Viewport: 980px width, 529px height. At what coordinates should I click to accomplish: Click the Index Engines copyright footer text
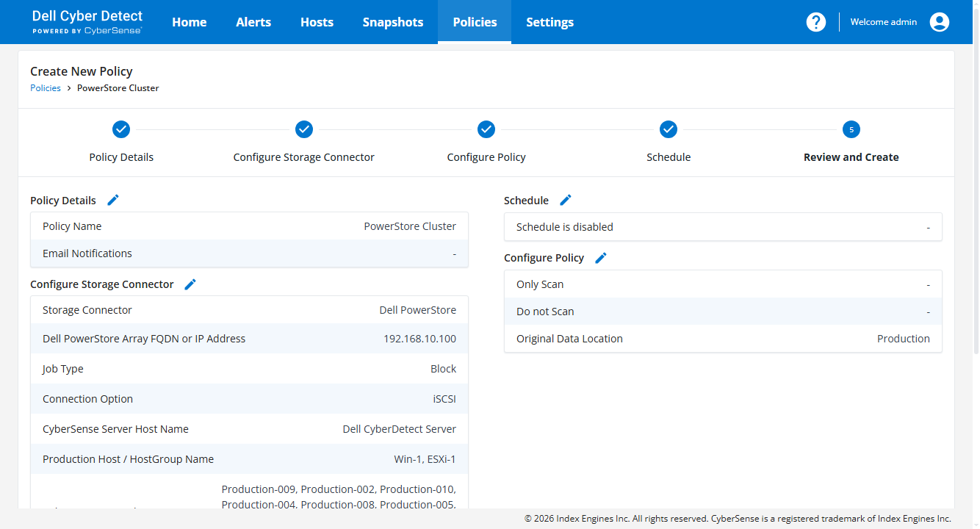(738, 519)
